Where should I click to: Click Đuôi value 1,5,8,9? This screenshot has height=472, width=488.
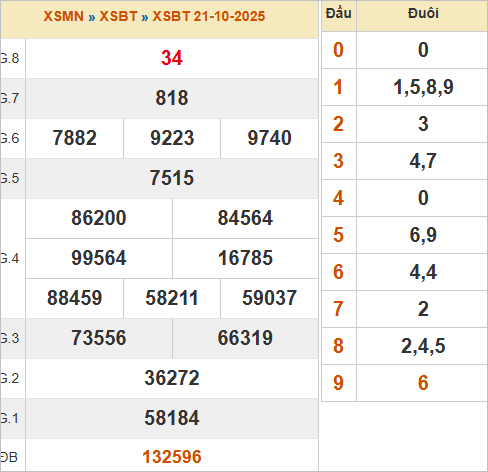click(423, 88)
